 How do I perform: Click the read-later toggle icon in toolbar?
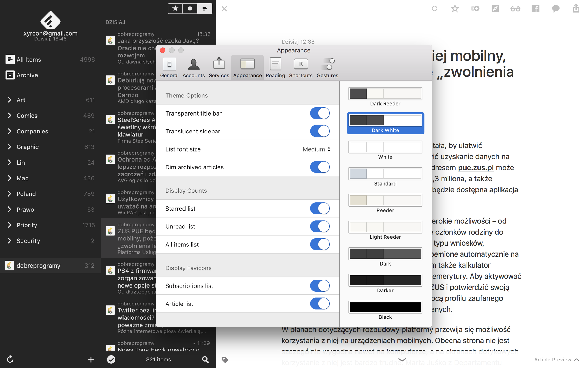[475, 9]
